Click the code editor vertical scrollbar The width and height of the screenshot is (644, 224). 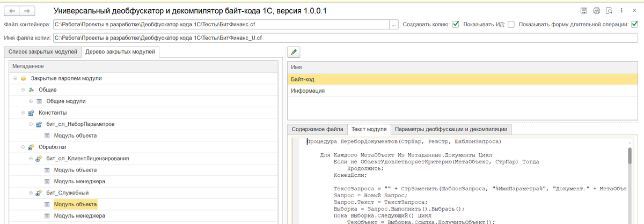click(x=630, y=155)
